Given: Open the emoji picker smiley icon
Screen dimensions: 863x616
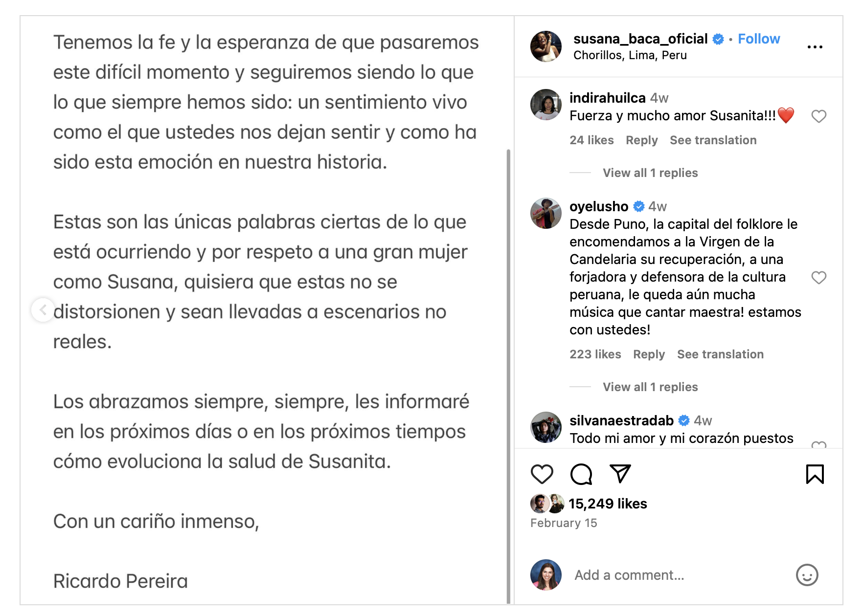Looking at the screenshot, I should point(807,575).
